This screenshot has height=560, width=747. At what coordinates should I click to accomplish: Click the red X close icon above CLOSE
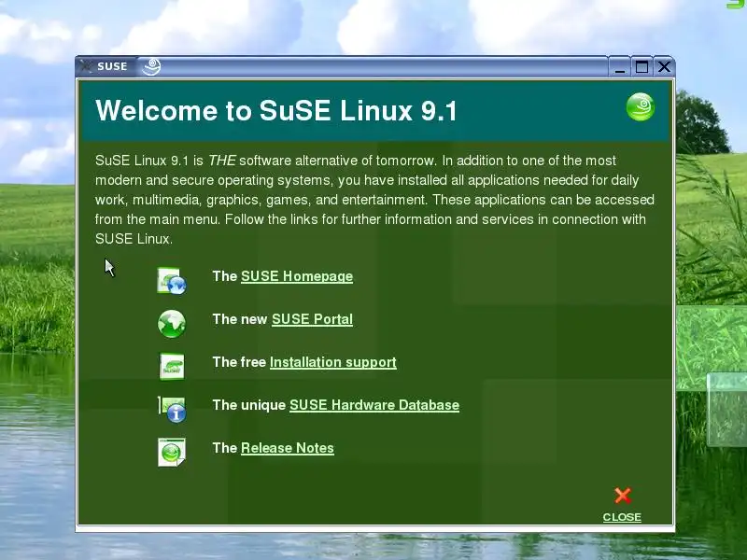tap(622, 496)
